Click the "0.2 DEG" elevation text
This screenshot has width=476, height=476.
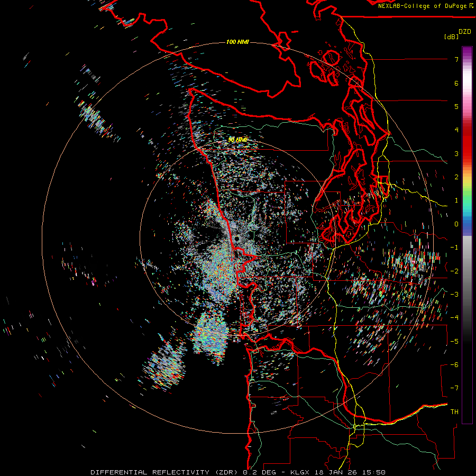click(260, 472)
